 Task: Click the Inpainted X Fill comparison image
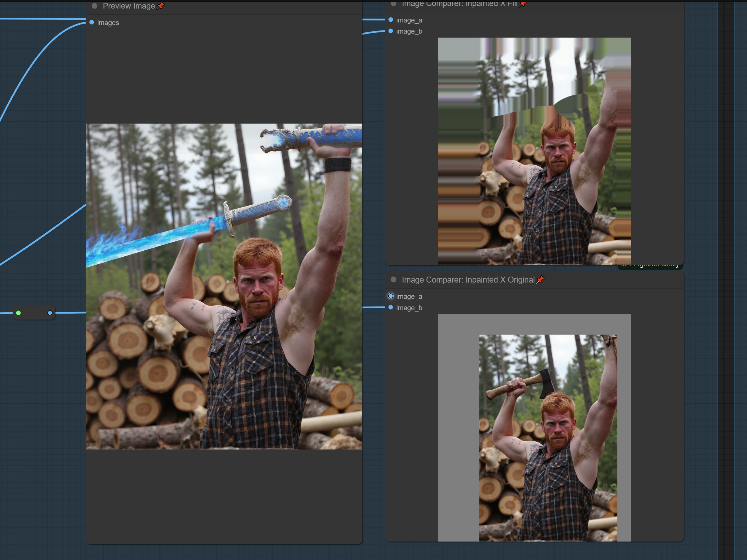(534, 151)
